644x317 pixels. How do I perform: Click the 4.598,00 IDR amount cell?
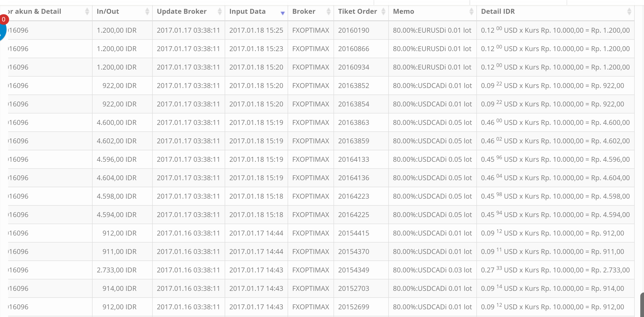123,196
